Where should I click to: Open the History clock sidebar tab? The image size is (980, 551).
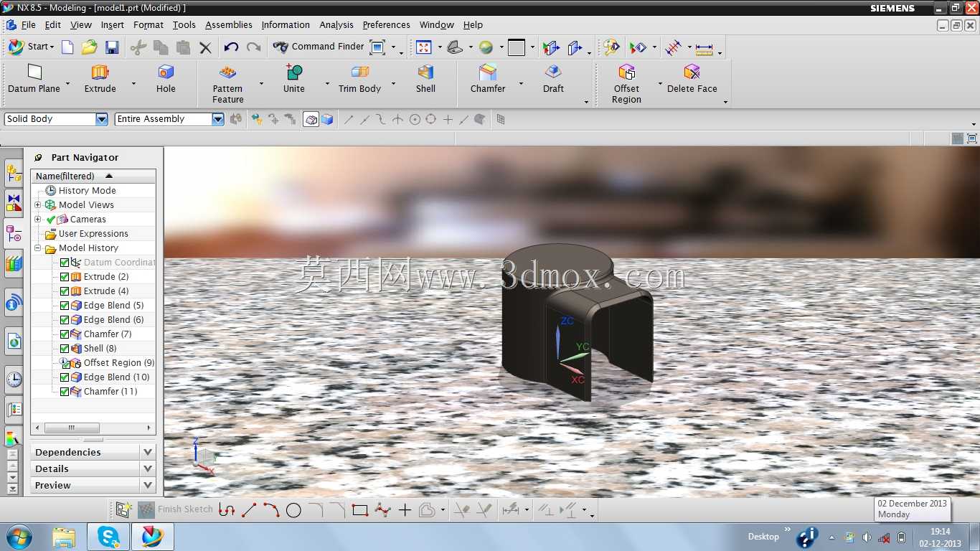pos(14,380)
